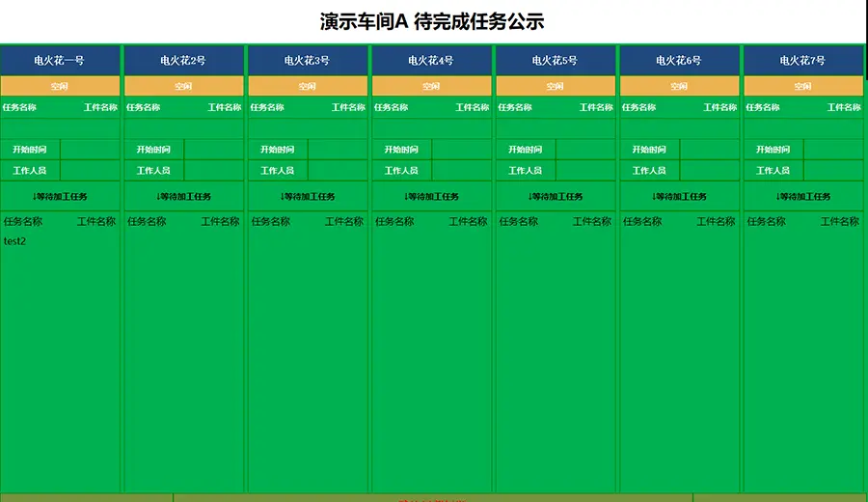The width and height of the screenshot is (868, 502).
Task: Select the test2 waiting task in 电火花一号
Action: pos(14,241)
